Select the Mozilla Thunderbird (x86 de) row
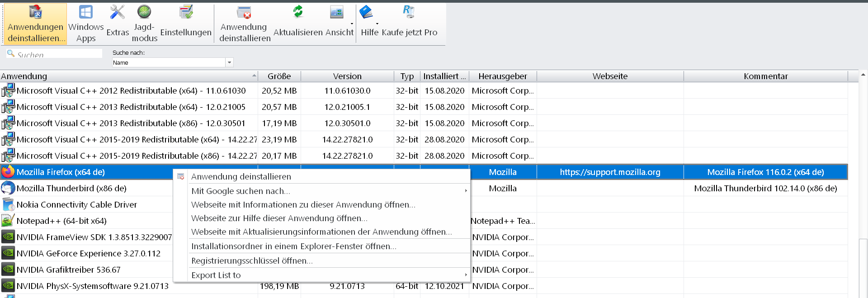The width and height of the screenshot is (868, 298). [x=71, y=189]
